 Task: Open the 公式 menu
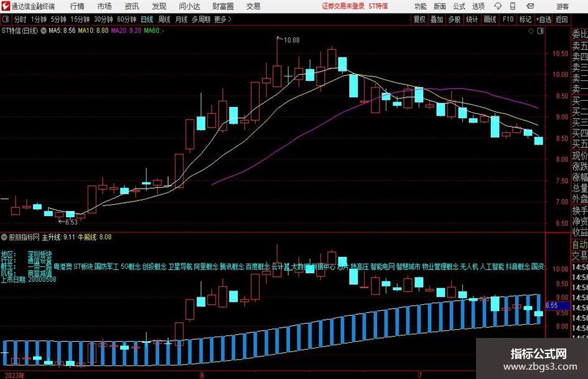(459, 6)
